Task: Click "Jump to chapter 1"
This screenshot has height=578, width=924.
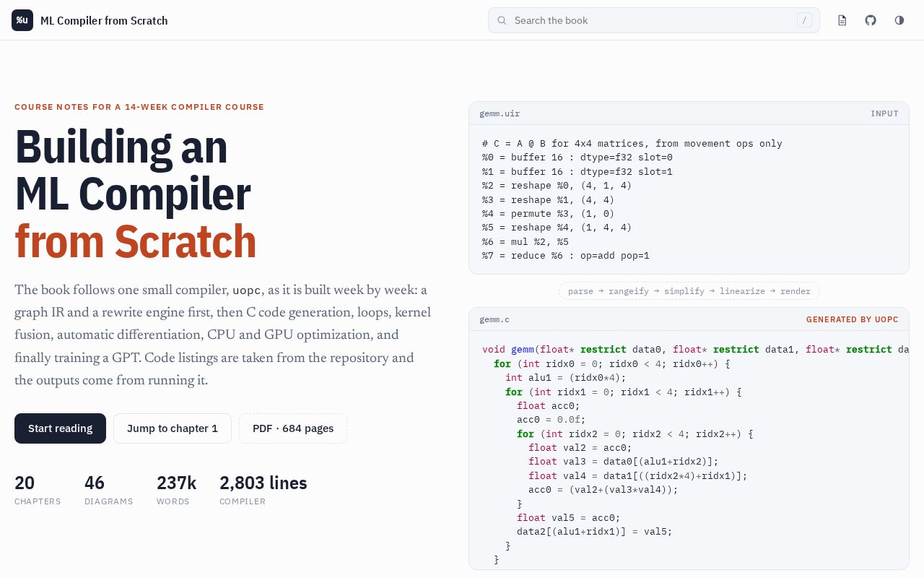Action: 173,428
